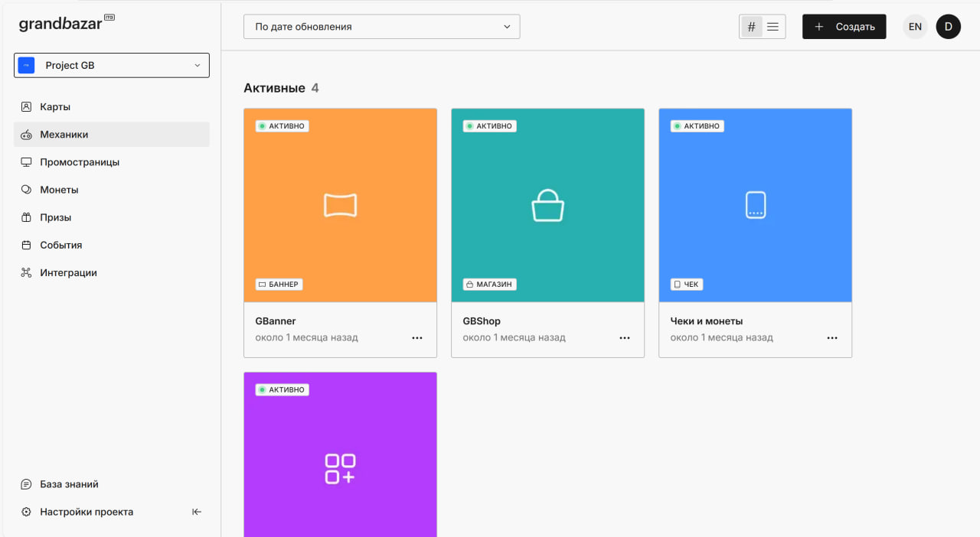Click the Призы gift icon
This screenshot has height=537, width=980.
[x=26, y=217]
